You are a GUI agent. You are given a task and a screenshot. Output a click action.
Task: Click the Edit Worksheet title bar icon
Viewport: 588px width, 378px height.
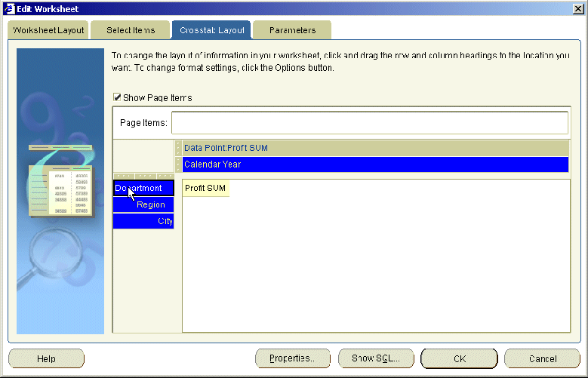point(9,8)
